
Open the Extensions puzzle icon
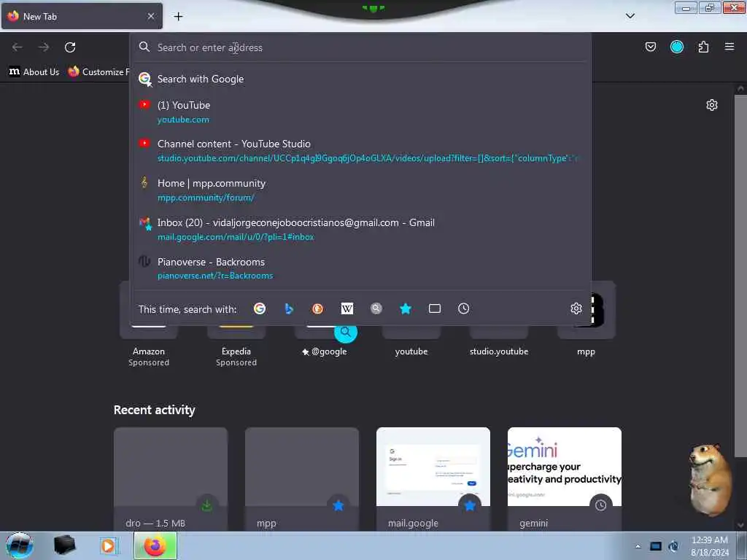pyautogui.click(x=703, y=47)
